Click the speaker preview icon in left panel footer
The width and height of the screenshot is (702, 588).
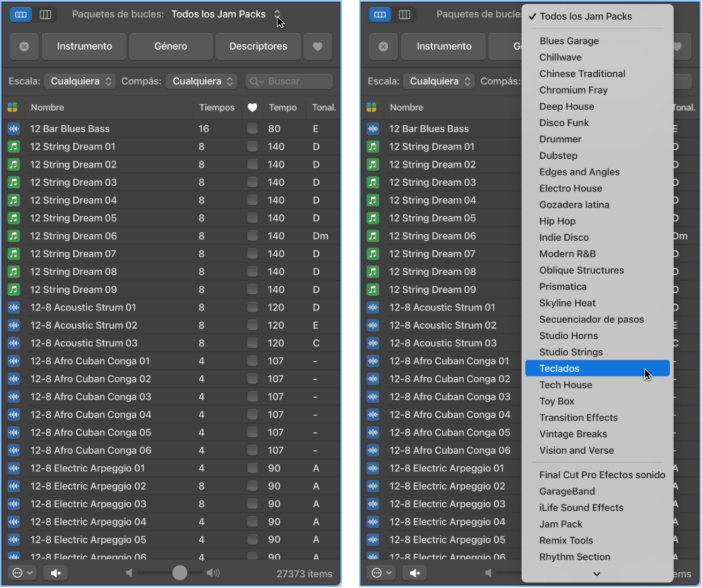tap(56, 573)
